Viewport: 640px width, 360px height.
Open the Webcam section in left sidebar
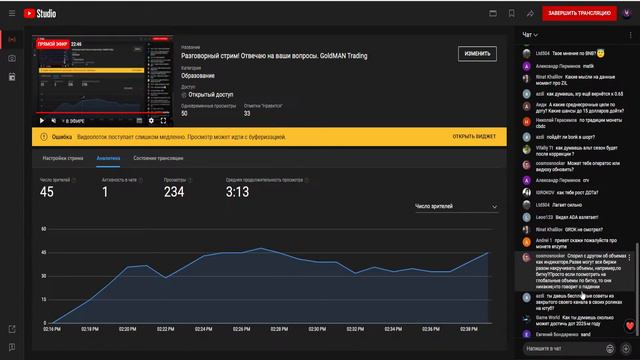(x=12, y=58)
